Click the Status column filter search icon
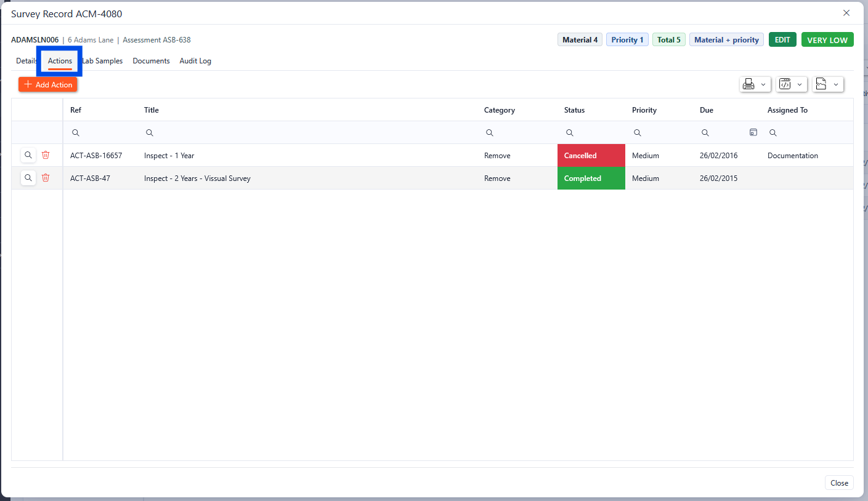 570,133
